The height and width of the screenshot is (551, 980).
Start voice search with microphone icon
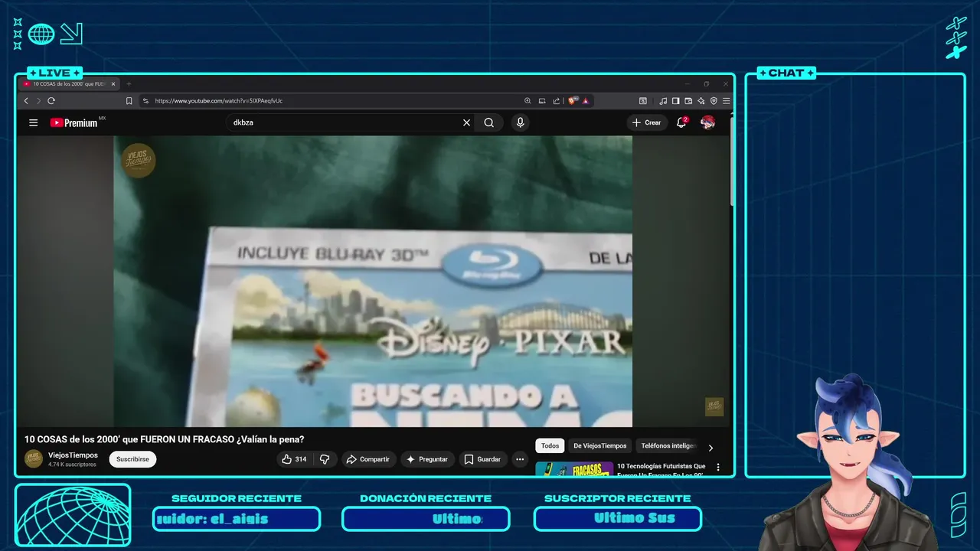pos(521,122)
